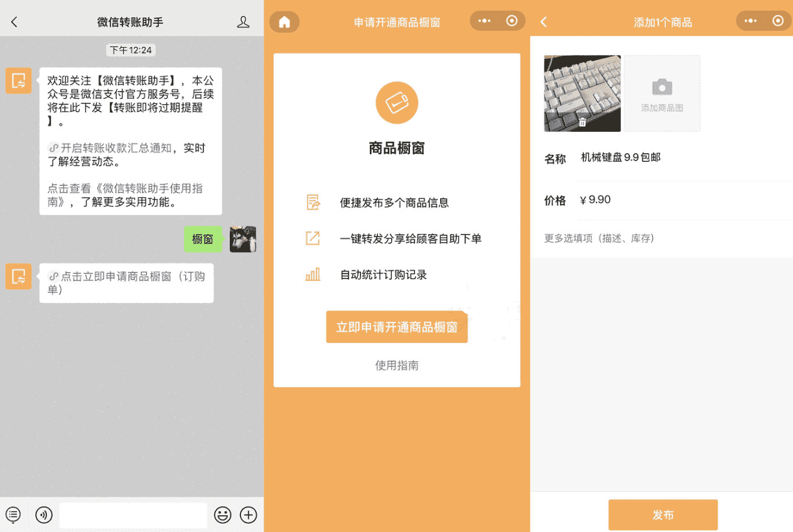This screenshot has width=793, height=532.
Task: Tap the 添加1个商品 page title
Action: pyautogui.click(x=662, y=23)
